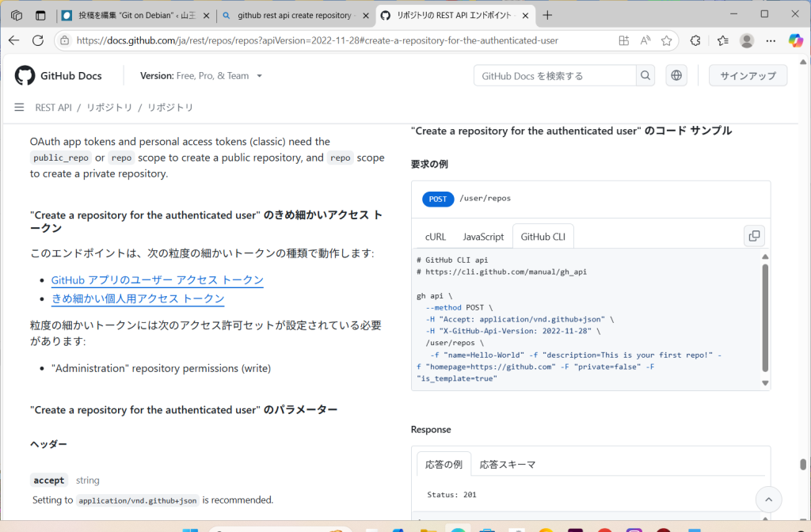Image resolution: width=811 pixels, height=532 pixels.
Task: Open the browser extensions menu
Action: [695, 40]
